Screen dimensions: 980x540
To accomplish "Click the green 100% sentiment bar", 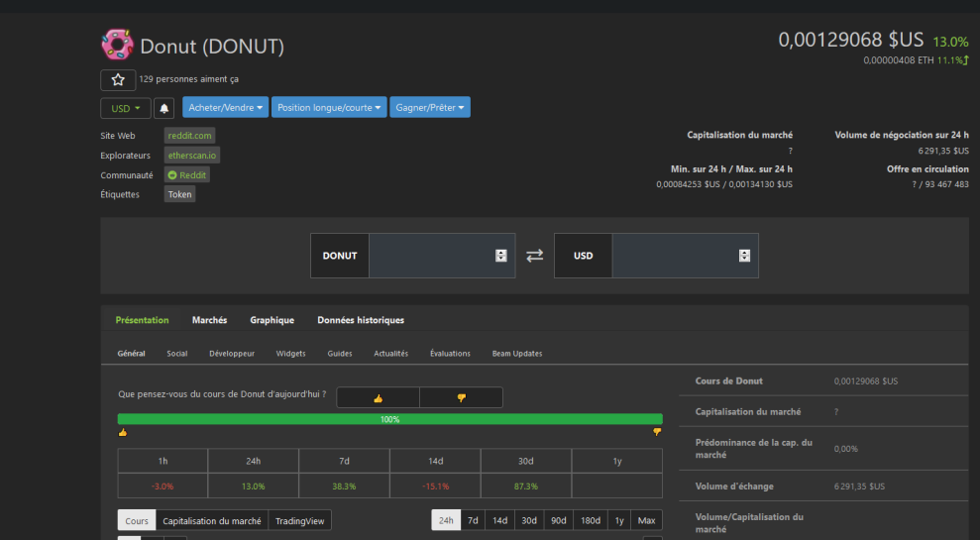I will 390,419.
